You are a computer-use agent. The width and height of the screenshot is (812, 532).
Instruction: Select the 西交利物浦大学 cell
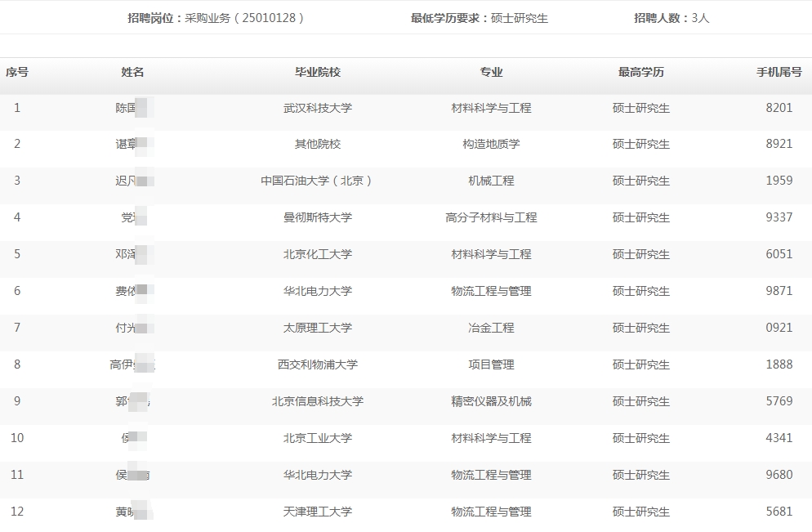coord(318,364)
